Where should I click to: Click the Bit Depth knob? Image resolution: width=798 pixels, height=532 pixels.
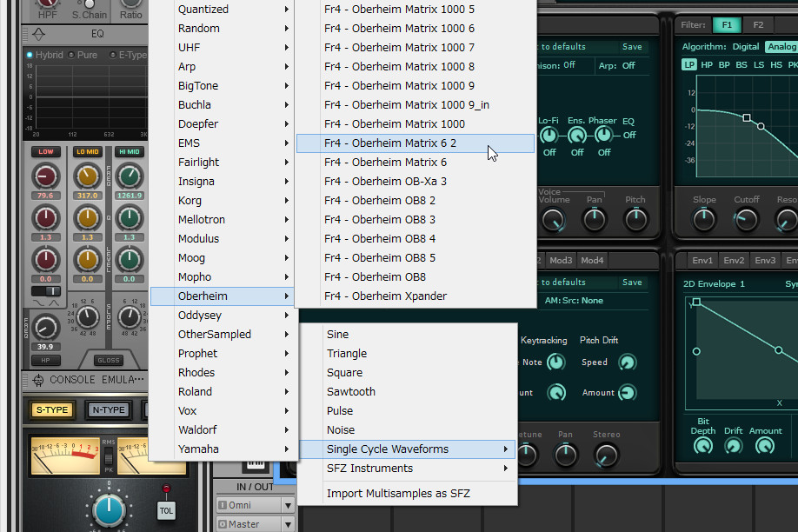point(703,447)
